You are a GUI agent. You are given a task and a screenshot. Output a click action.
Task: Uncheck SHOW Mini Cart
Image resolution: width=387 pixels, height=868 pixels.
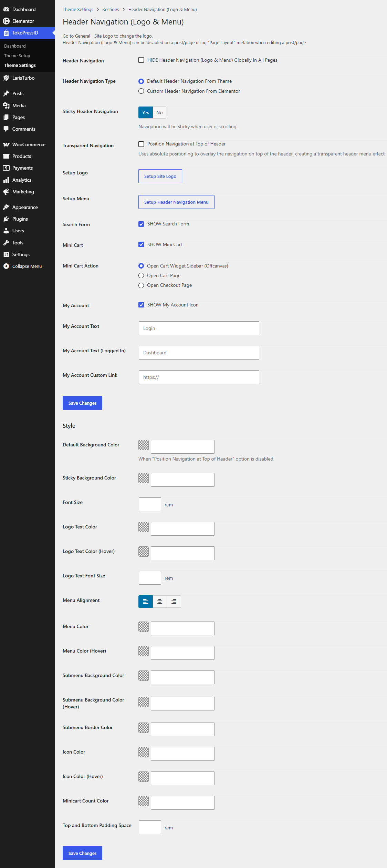[x=141, y=244]
